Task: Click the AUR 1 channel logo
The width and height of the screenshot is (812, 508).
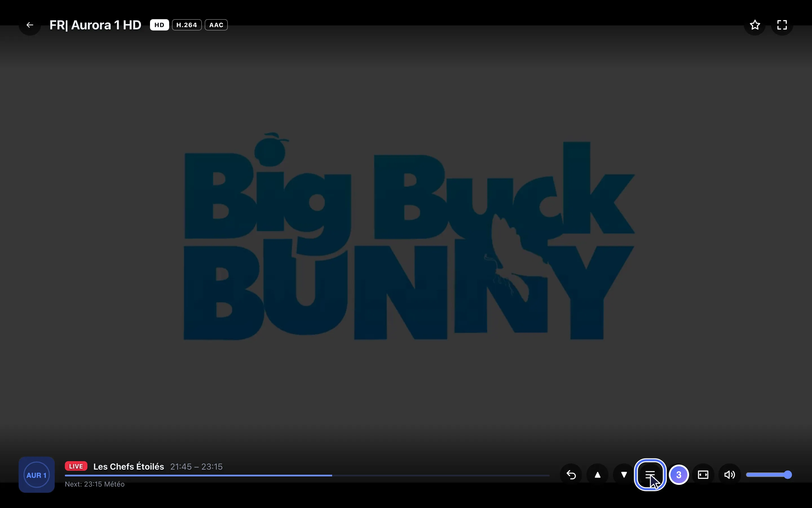Action: (x=37, y=475)
